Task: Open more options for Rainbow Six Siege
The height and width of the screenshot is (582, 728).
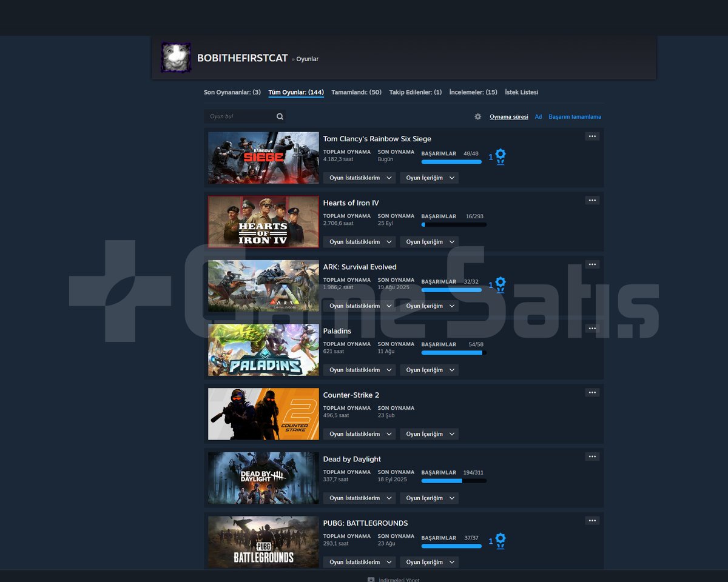Action: click(x=592, y=136)
